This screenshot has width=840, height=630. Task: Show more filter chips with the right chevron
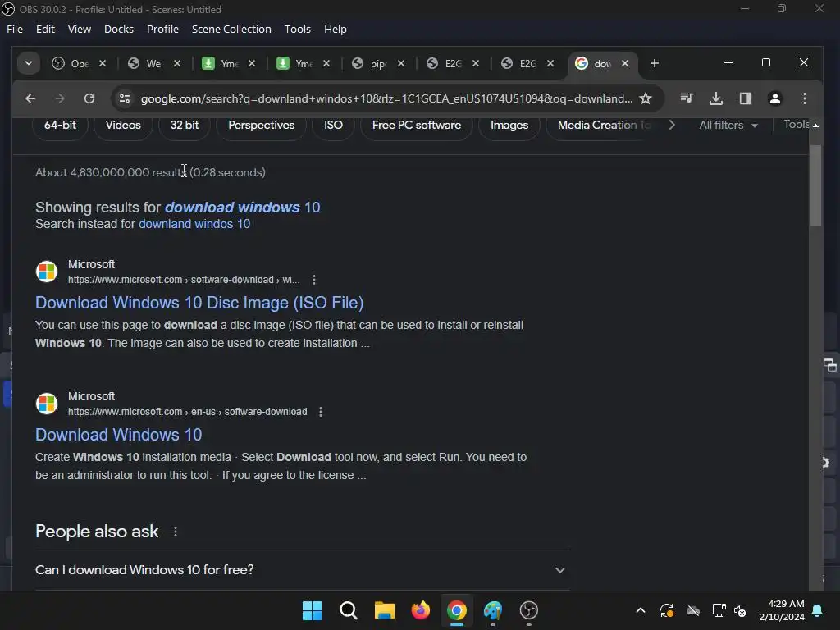tap(672, 125)
